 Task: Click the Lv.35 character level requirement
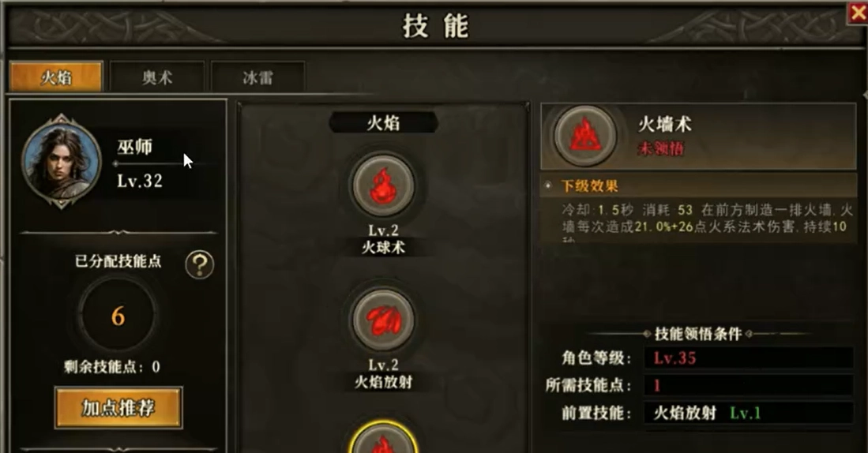pos(674,358)
